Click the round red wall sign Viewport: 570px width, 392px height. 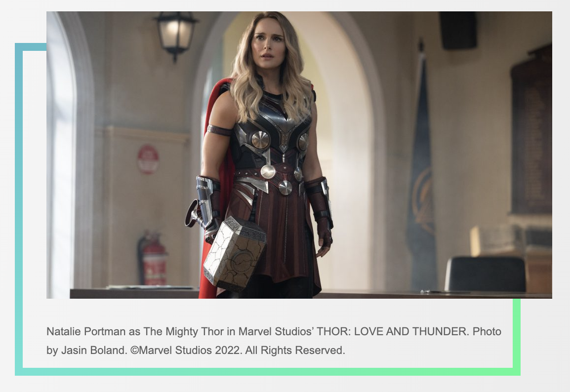coord(148,159)
